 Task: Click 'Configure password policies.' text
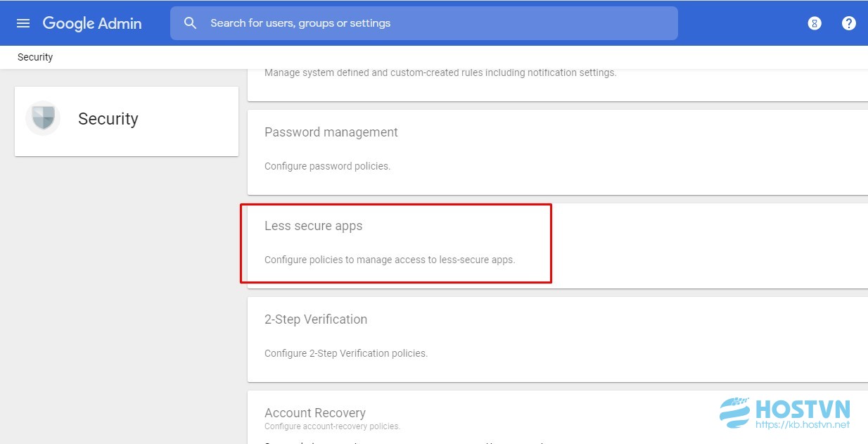point(327,167)
